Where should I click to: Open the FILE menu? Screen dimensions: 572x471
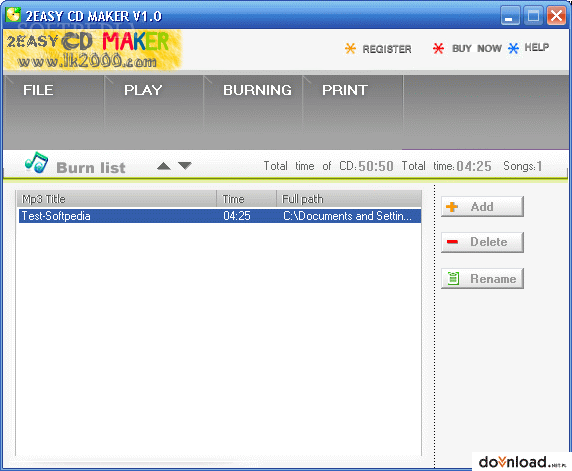pyautogui.click(x=38, y=90)
